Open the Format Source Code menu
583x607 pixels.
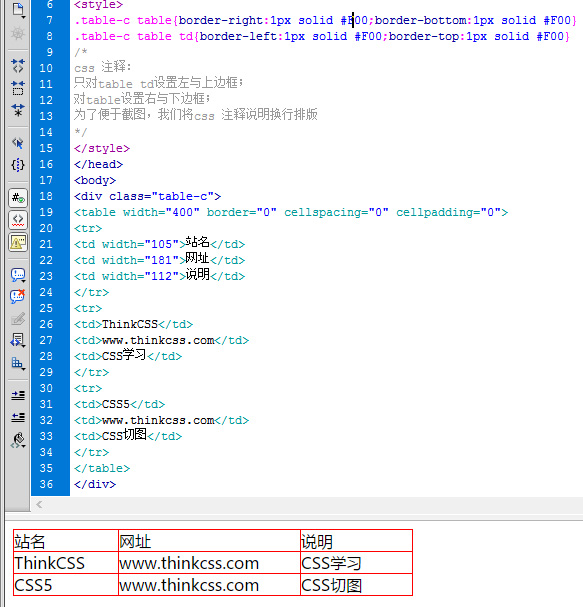(x=18, y=440)
